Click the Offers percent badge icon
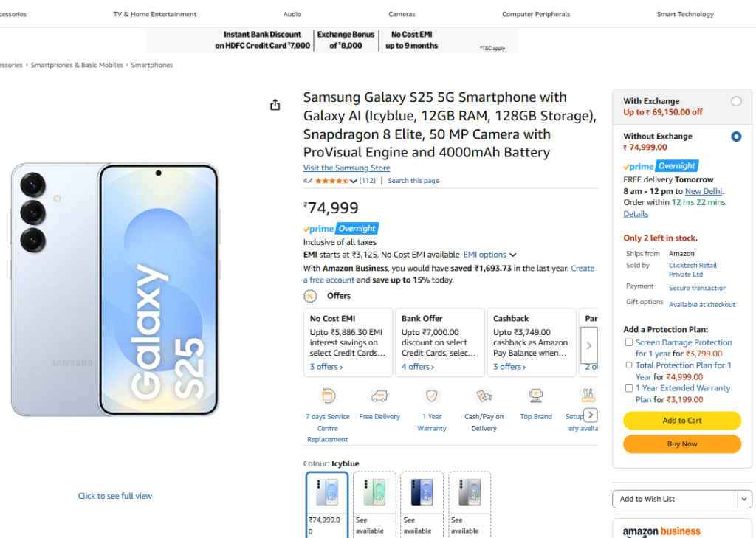The height and width of the screenshot is (538, 756). tap(311, 295)
